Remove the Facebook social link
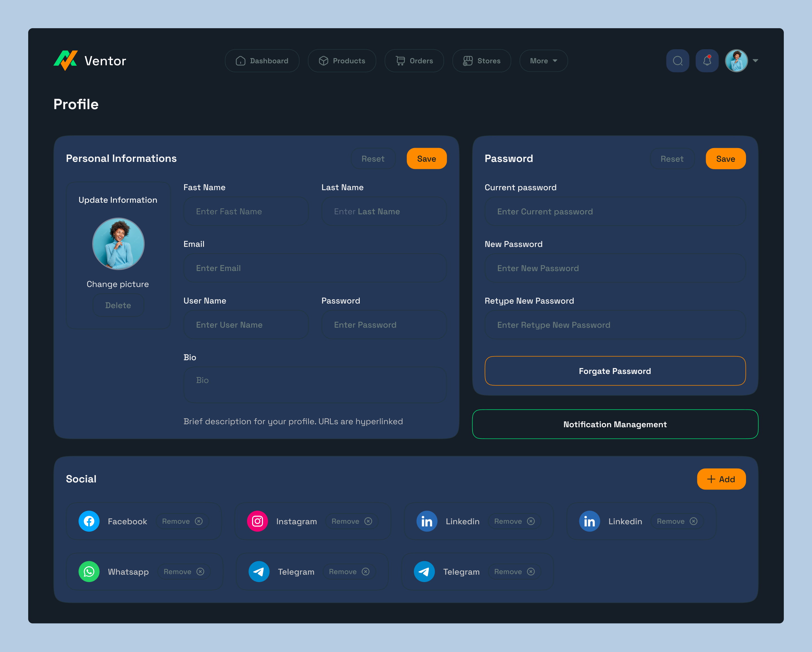The height and width of the screenshot is (652, 812). pos(182,521)
